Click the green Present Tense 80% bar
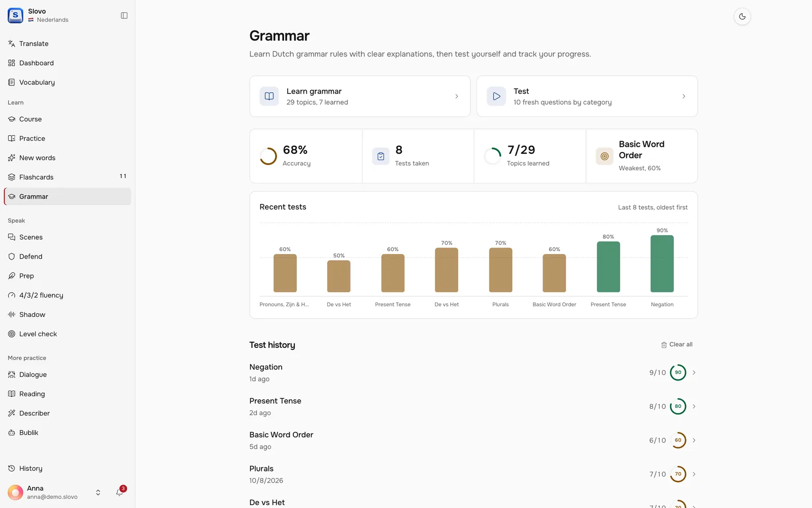This screenshot has height=508, width=812. click(x=608, y=267)
